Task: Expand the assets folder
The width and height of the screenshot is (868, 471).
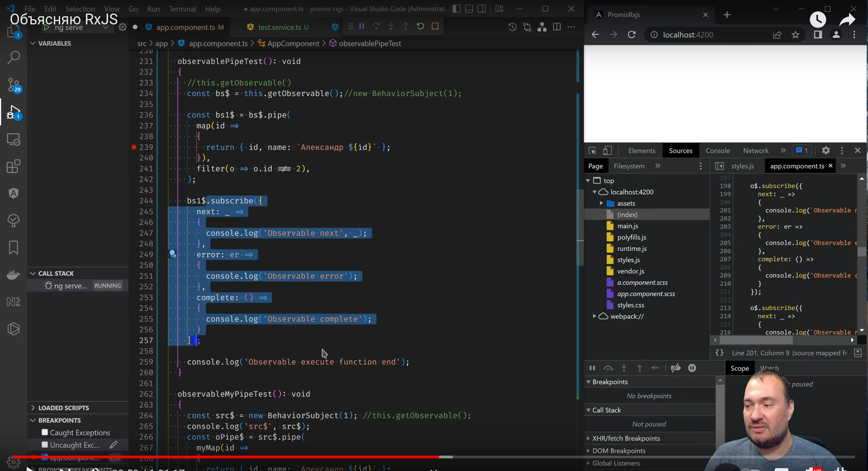Action: 601,203
